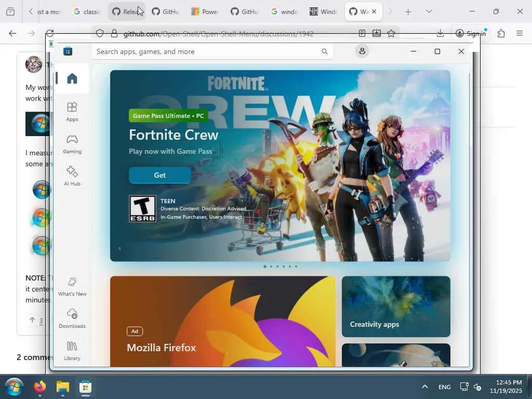
Task: Toggle Firefox reader view icon
Action: [x=362, y=33]
